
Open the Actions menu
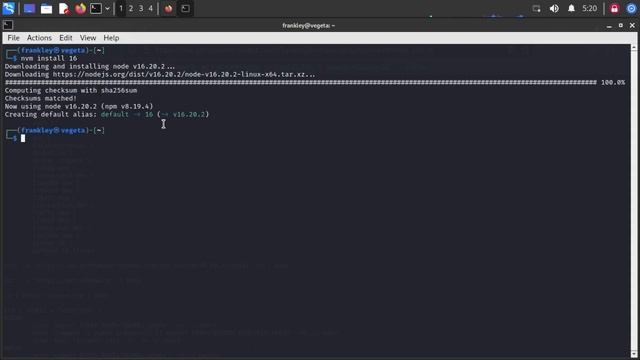pyautogui.click(x=39, y=38)
